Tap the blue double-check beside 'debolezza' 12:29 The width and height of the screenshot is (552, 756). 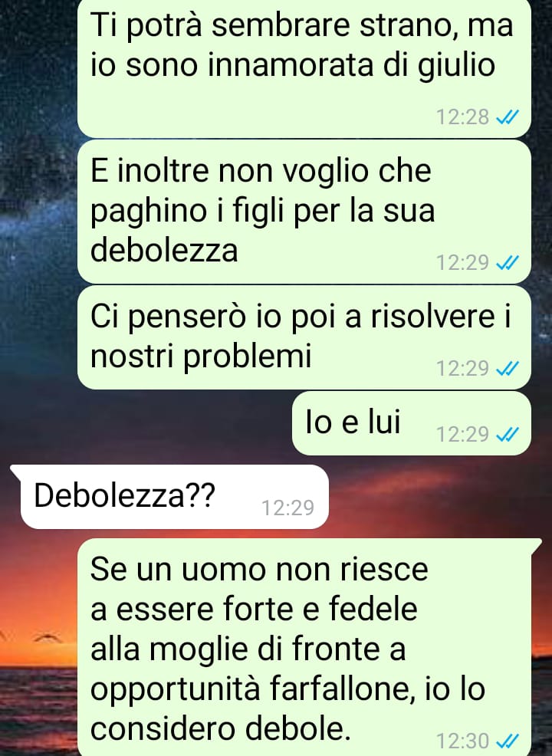(x=508, y=262)
